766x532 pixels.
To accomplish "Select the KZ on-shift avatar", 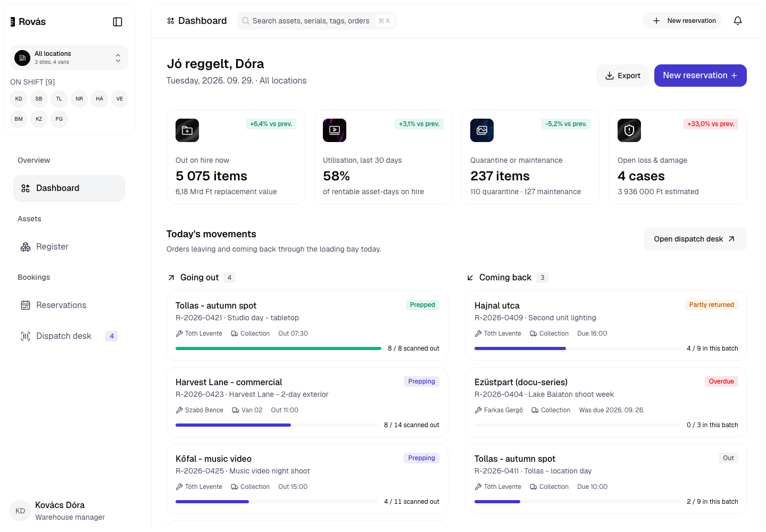I will coord(39,119).
